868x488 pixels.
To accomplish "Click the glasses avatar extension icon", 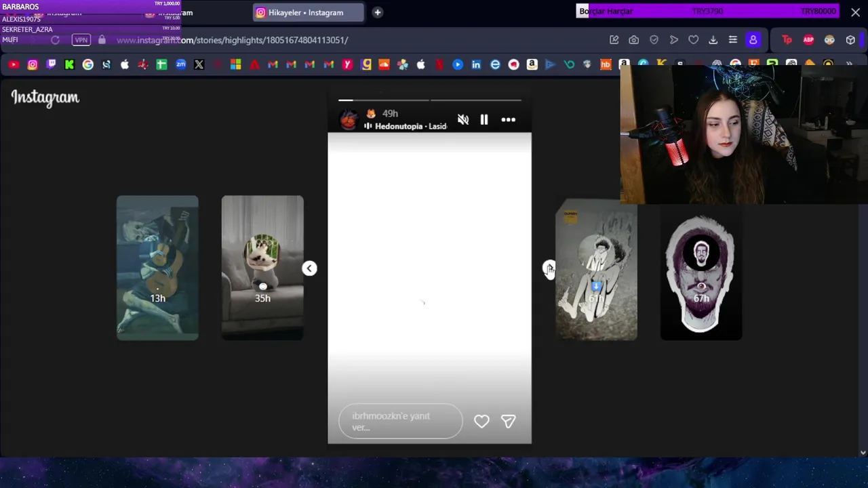I will [x=829, y=40].
